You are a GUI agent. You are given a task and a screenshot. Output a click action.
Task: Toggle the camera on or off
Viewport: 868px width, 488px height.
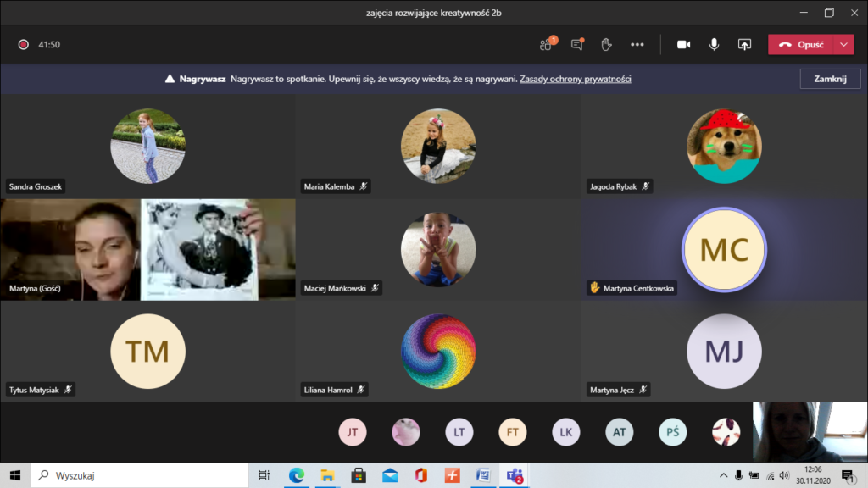click(684, 44)
